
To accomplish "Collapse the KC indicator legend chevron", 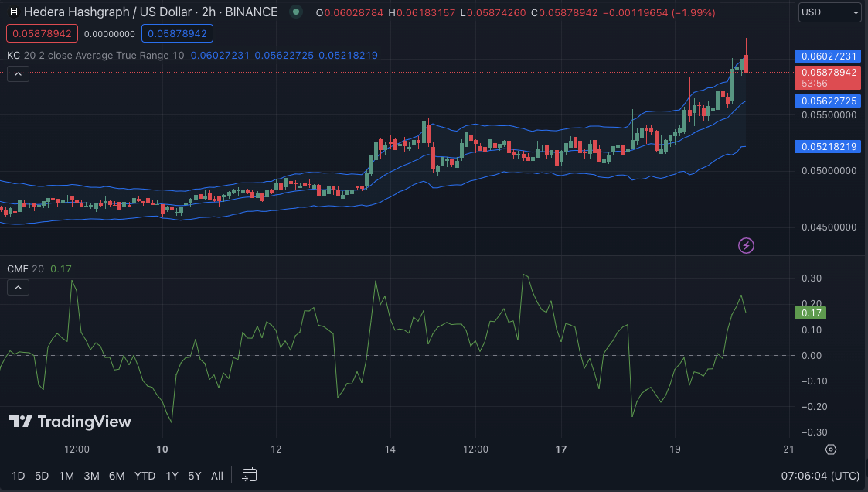I will [x=18, y=73].
